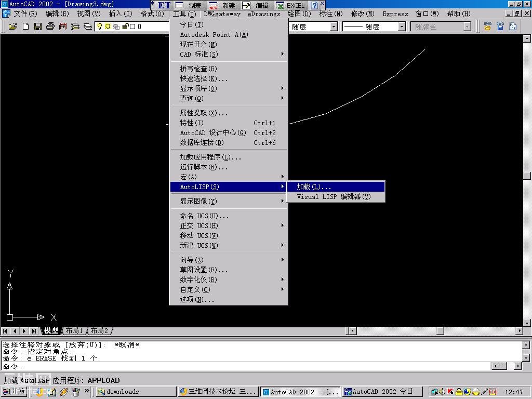Viewport: 532px width, 399px height.
Task: Open the Express menu
Action: [395, 14]
